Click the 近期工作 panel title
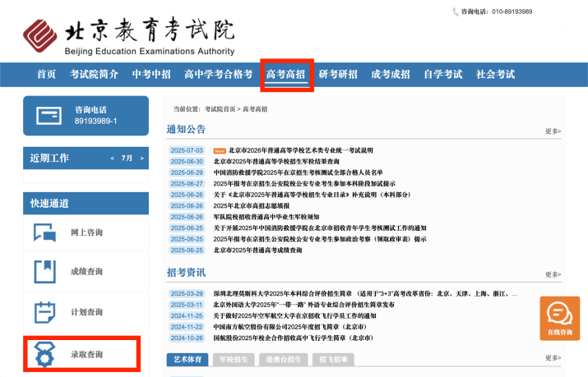 tap(49, 159)
